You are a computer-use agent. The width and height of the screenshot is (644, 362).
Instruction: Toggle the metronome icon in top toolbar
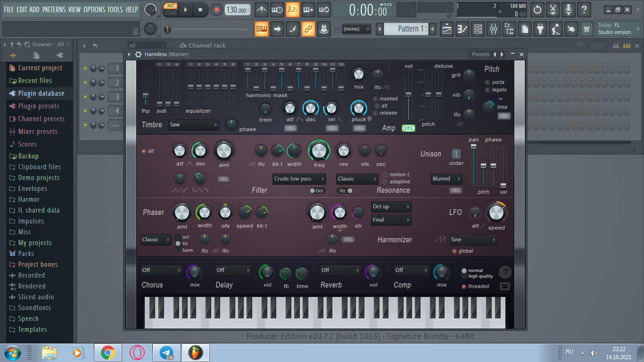coord(261,9)
